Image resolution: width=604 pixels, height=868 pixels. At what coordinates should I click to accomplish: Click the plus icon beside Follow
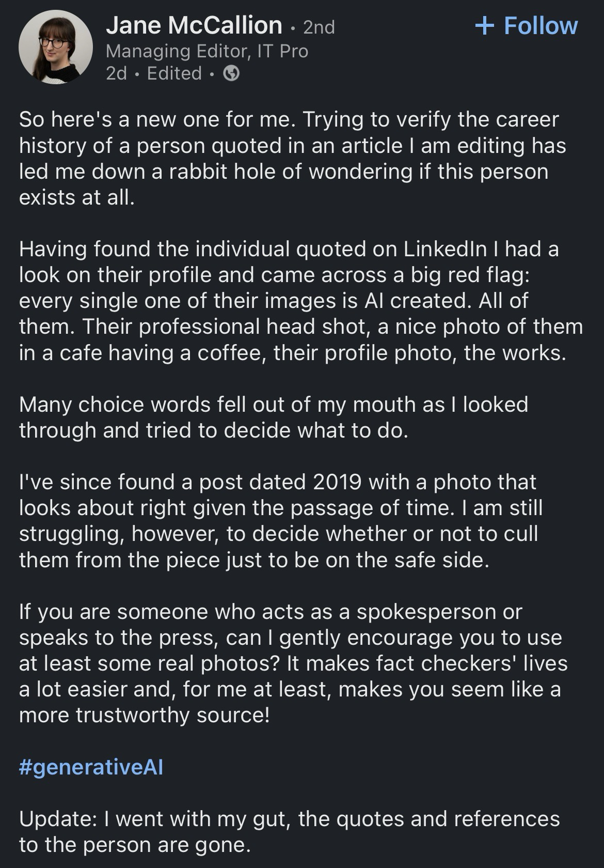pos(484,25)
